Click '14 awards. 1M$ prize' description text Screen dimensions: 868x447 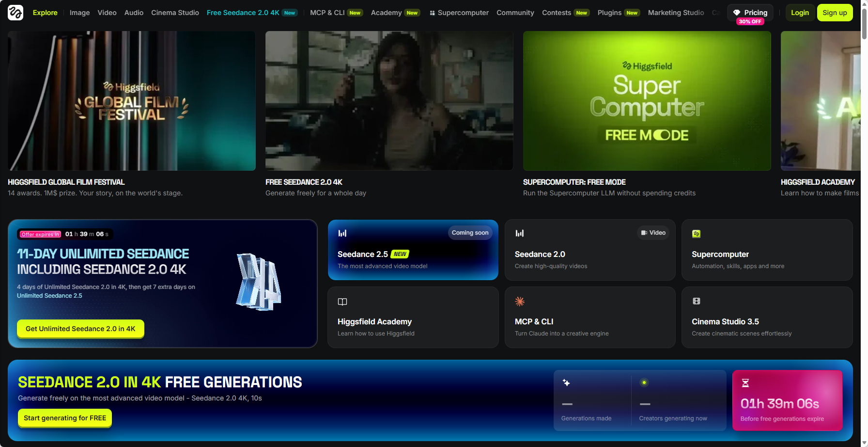tap(95, 193)
